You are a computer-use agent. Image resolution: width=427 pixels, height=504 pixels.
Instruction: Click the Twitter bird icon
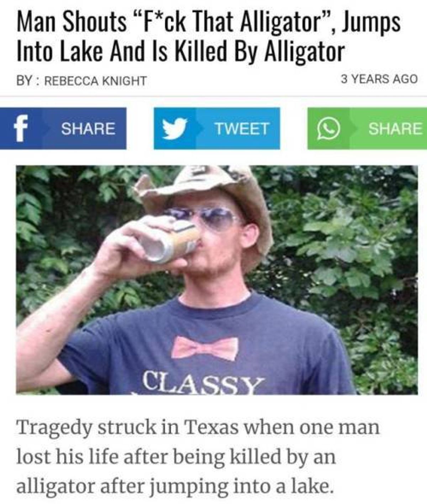[x=174, y=128]
